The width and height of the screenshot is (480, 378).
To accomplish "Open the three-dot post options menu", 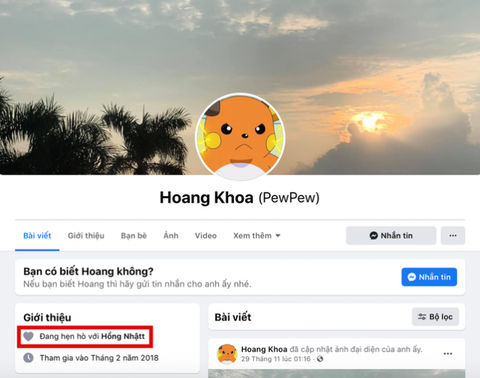I will 448,354.
